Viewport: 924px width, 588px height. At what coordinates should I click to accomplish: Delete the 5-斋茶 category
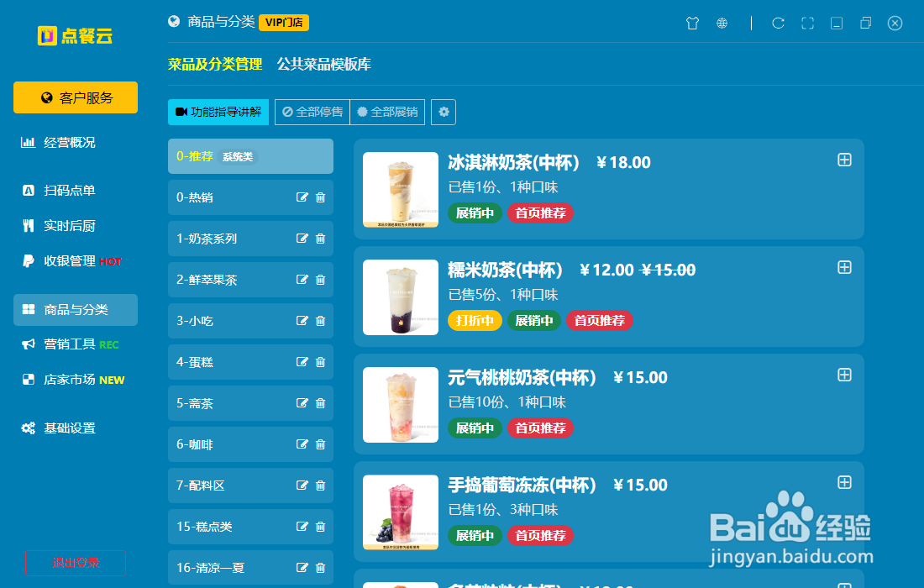321,403
